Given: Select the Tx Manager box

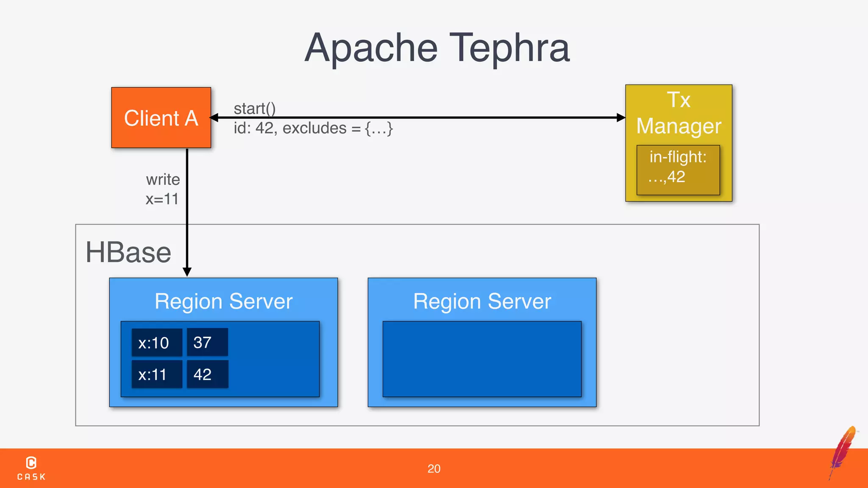Looking at the screenshot, I should (679, 143).
